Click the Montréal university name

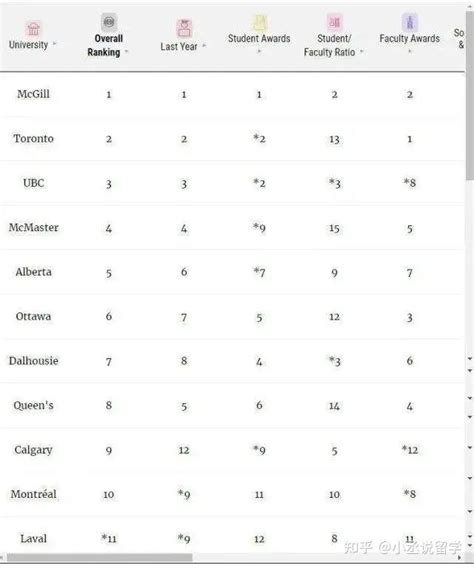(x=33, y=494)
